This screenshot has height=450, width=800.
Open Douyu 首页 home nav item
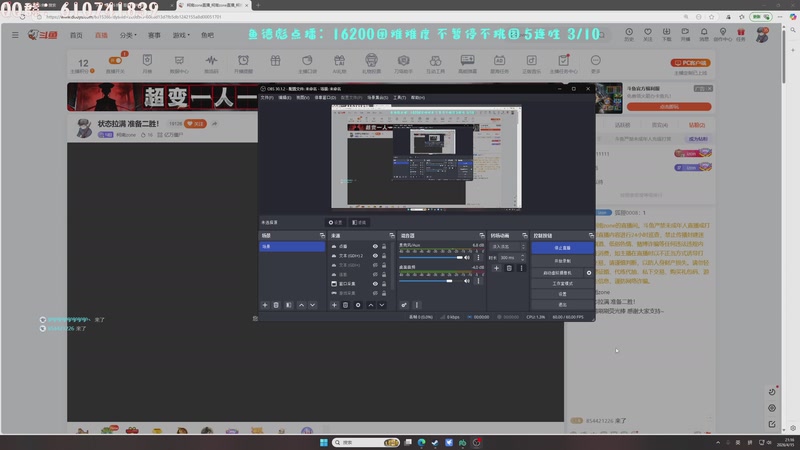pos(76,35)
